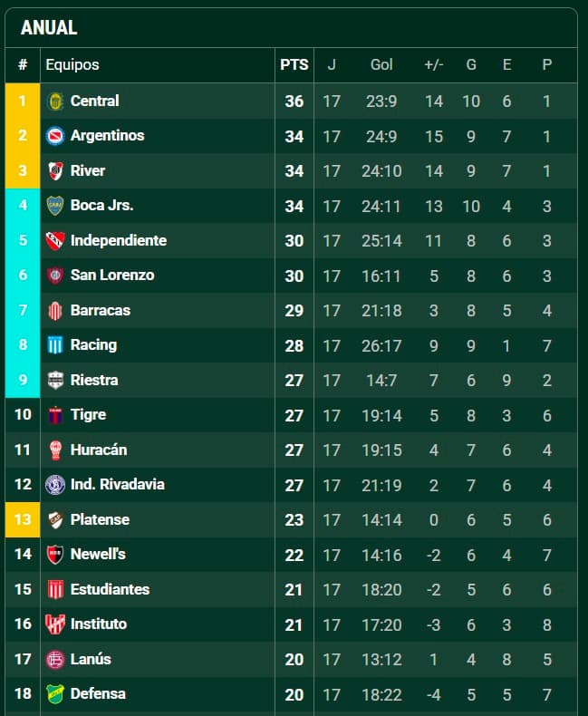
Task: Click the cyan position 6 marker
Action: click(x=23, y=276)
